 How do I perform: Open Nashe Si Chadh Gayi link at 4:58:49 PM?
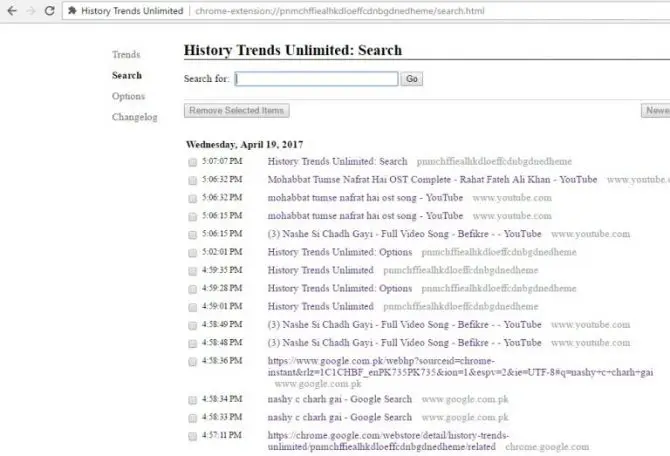(405, 325)
